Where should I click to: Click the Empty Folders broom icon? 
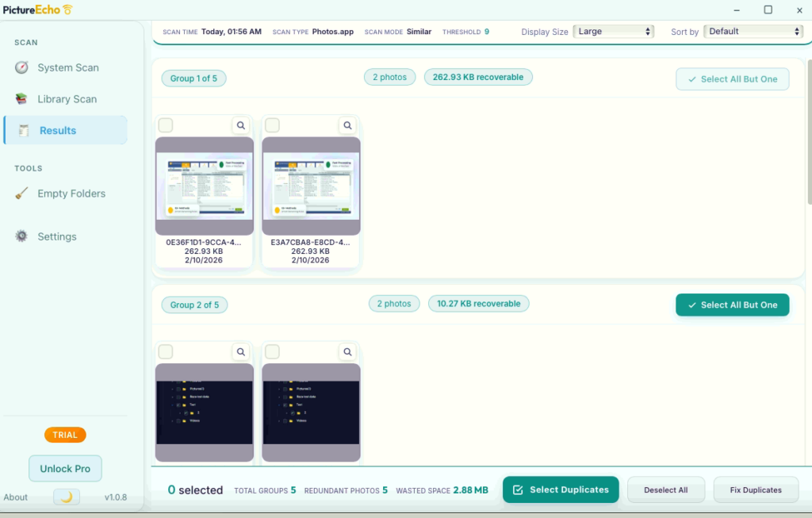point(21,194)
